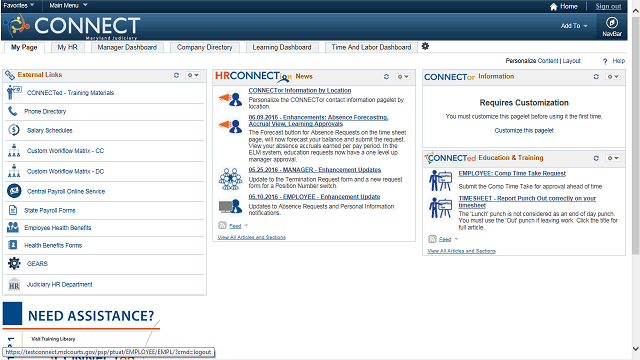This screenshot has width=640, height=360.
Task: Refresh the CONNECTor Information pagelet
Action: pyautogui.click(x=596, y=76)
